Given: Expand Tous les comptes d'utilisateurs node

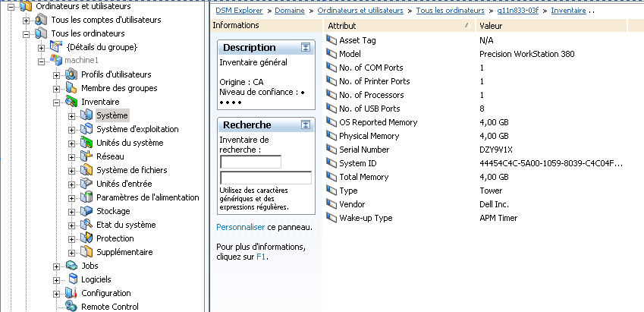Looking at the screenshot, I should [x=26, y=20].
